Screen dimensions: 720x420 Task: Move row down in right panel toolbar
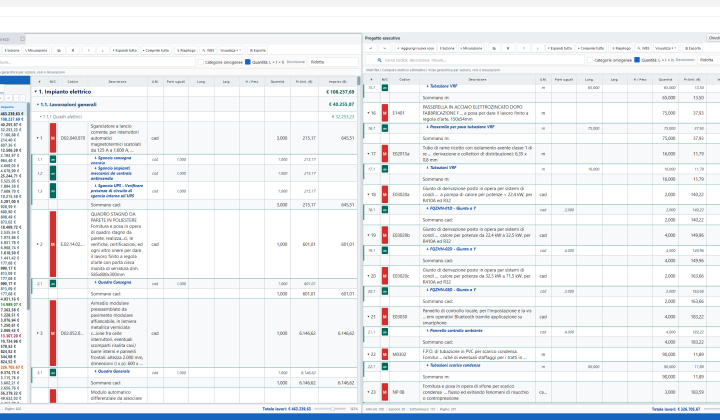coord(538,48)
